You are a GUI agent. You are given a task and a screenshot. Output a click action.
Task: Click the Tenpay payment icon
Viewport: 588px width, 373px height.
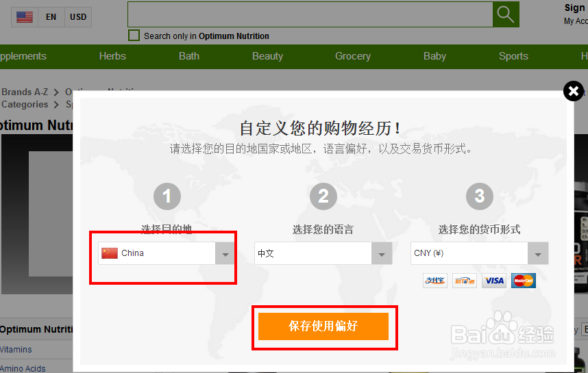[465, 281]
